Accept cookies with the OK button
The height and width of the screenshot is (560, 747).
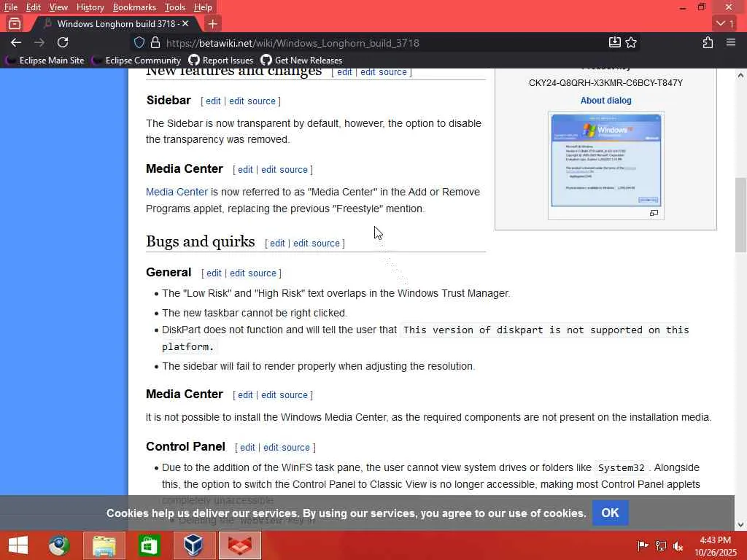(610, 513)
